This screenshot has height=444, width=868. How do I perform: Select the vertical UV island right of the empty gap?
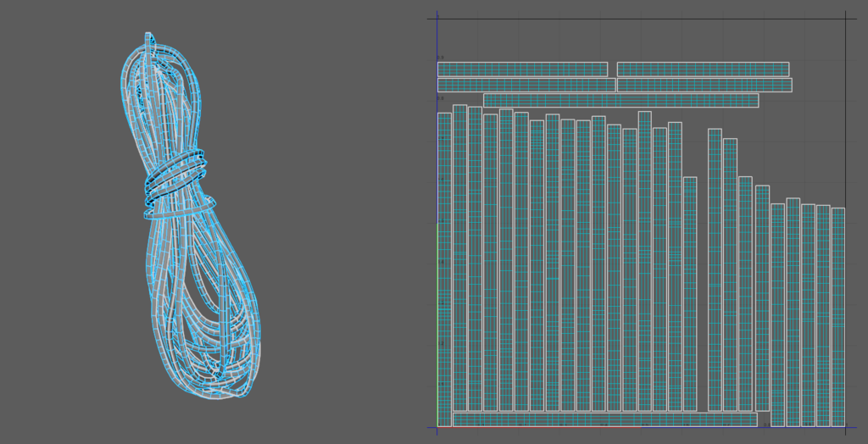[x=715, y=269]
